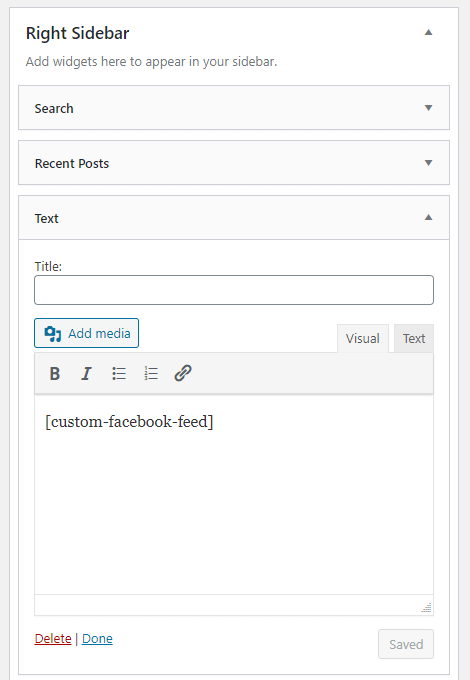This screenshot has width=470, height=680.
Task: Click the media icon in Add media
Action: (x=53, y=333)
